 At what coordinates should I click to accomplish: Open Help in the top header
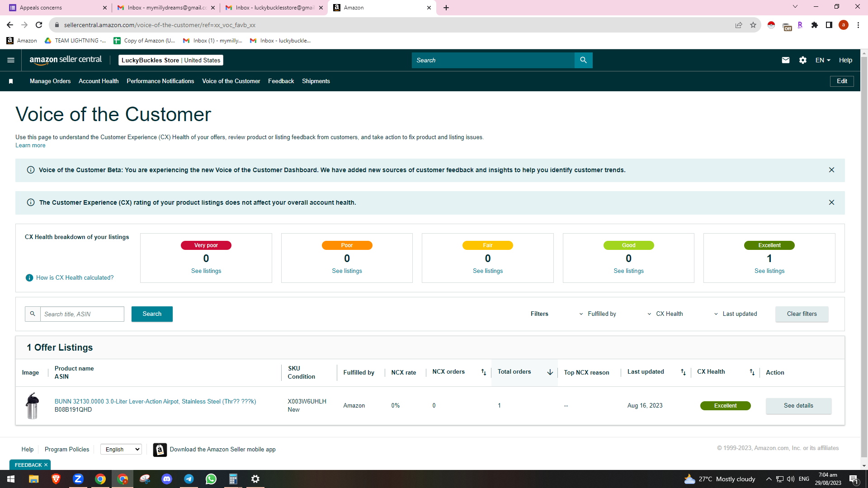coord(845,60)
